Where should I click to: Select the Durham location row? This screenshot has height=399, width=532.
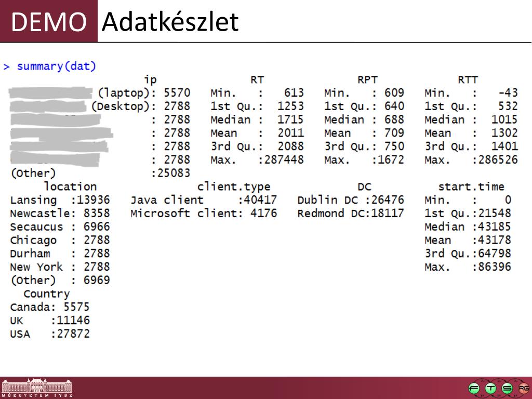tap(60, 254)
